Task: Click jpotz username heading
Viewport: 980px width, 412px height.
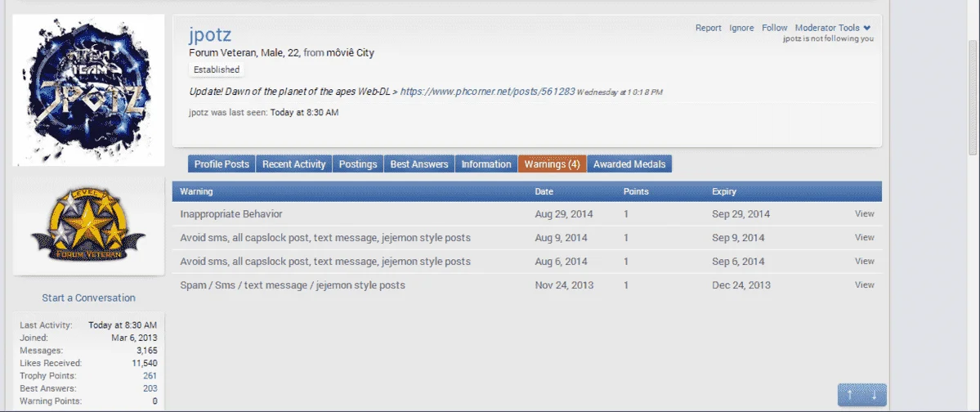Action: 210,34
